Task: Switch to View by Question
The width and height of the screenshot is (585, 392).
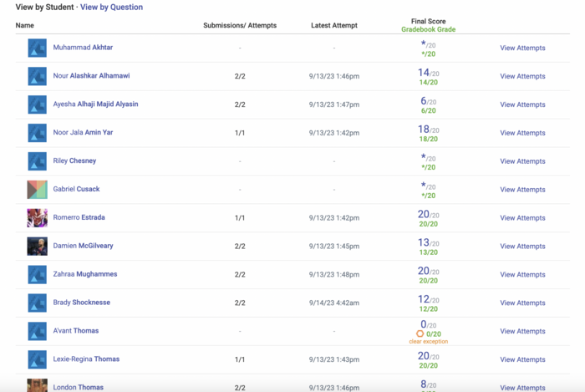Action: click(111, 8)
